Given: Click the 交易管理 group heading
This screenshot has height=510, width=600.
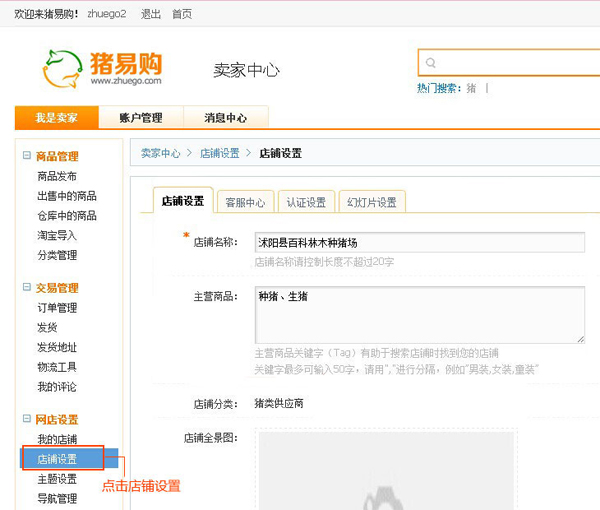Looking at the screenshot, I should 57,288.
